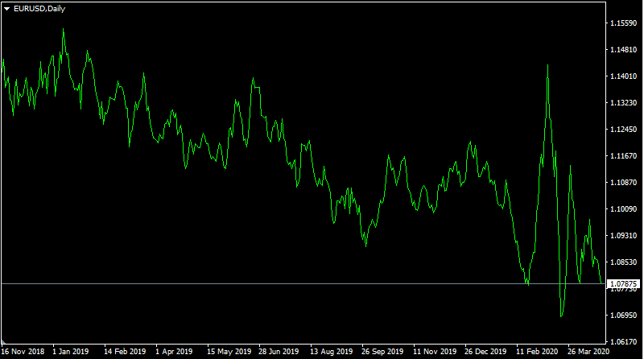Image resolution: width=644 pixels, height=359 pixels.
Task: Click the 13 Aug 2019 date label
Action: [331, 352]
